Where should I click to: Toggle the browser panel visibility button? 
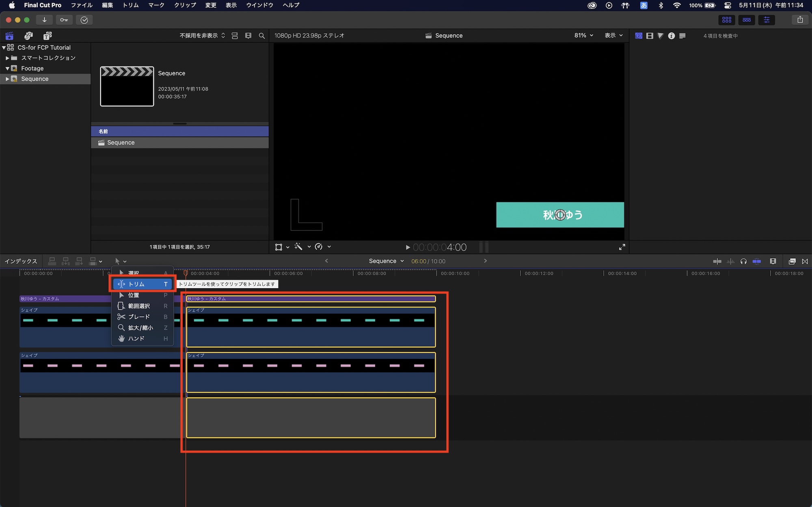click(x=726, y=19)
